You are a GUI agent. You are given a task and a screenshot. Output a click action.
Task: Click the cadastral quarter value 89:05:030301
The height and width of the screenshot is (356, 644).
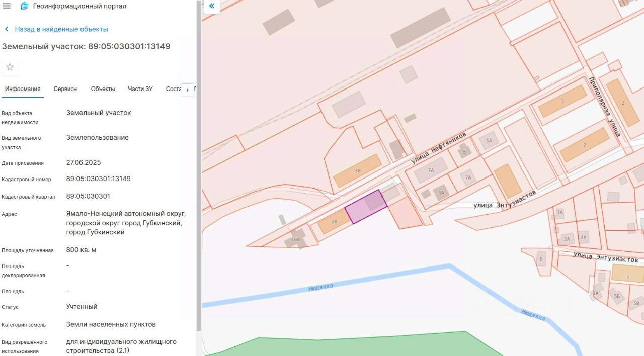click(x=88, y=196)
